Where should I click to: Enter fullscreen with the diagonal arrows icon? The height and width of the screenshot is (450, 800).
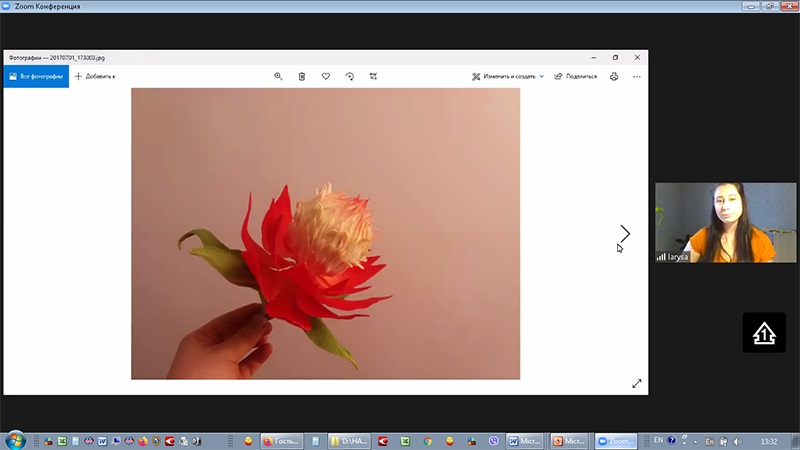[x=637, y=383]
